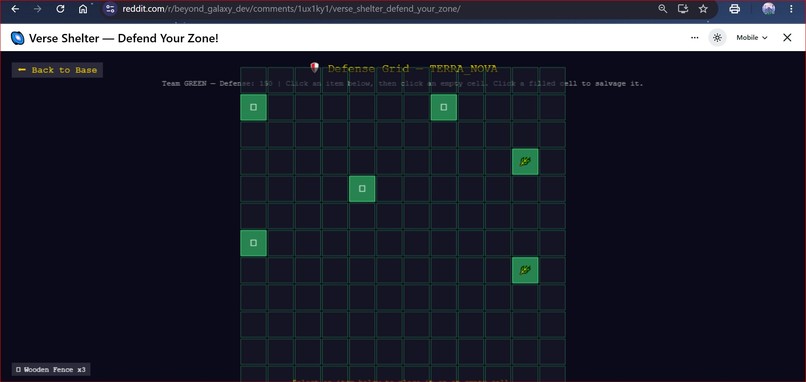Salvage the fence cell in the grid's center
The width and height of the screenshot is (806, 382).
362,189
